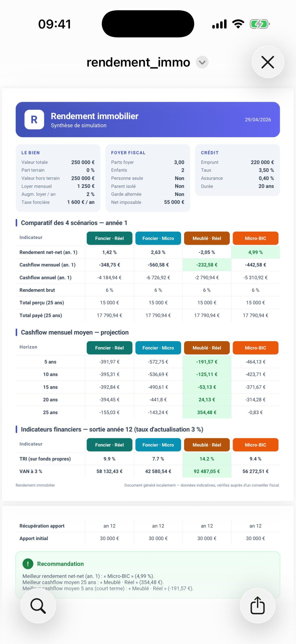Tap the magnifying glass search icon
This screenshot has height=644, width=296.
[x=38, y=606]
